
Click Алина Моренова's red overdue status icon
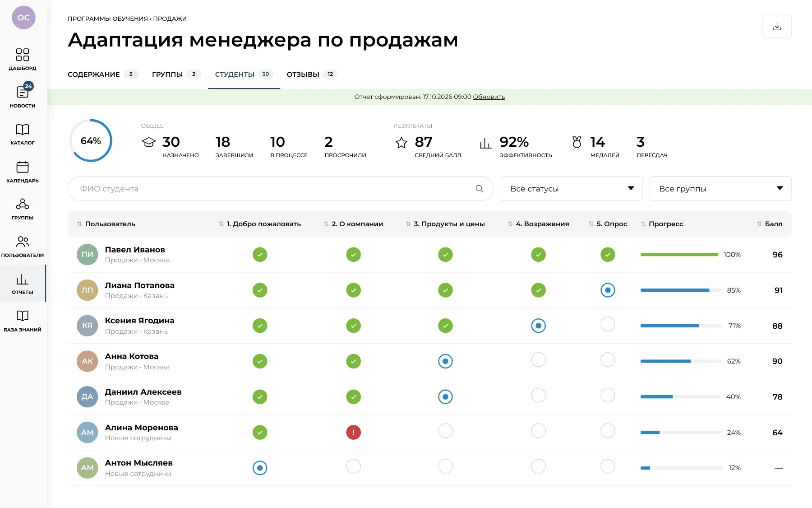click(353, 432)
